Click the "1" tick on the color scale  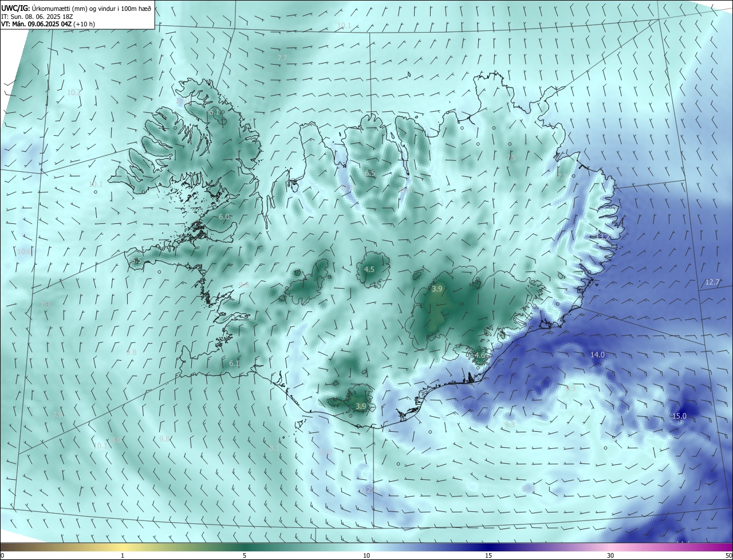(x=123, y=555)
